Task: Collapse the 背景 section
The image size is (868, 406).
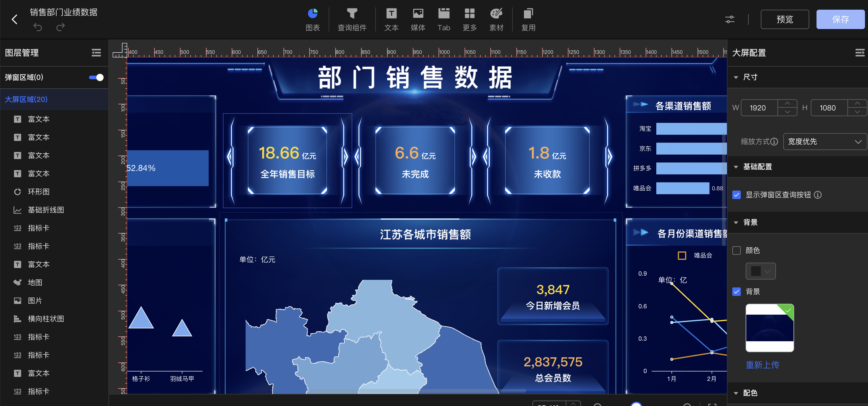Action: tap(736, 223)
